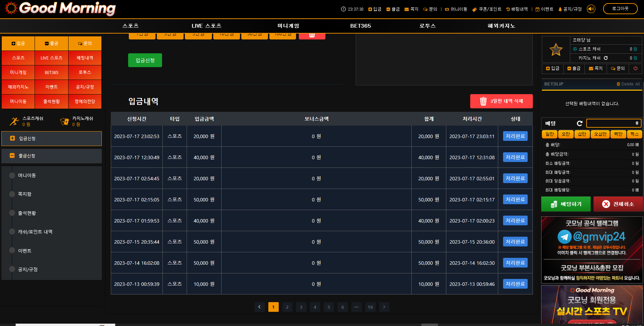Select the 쪽지함 radio item in sidebar
Screen dimensions: 644x326
point(12,194)
